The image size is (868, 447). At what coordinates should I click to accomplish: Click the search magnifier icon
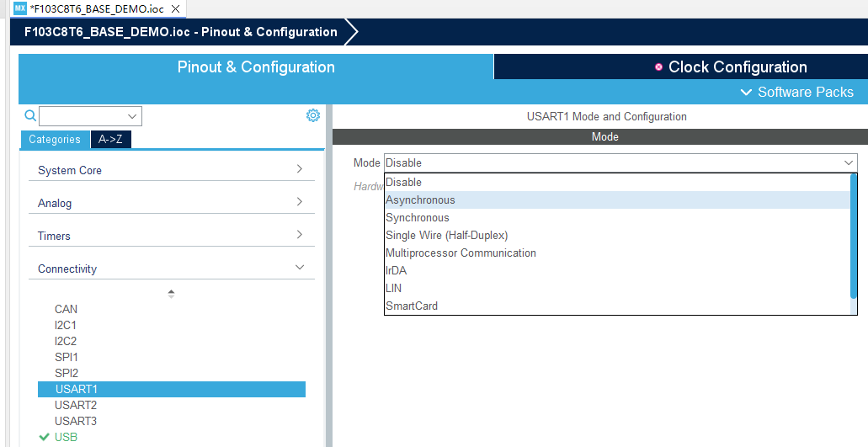coord(30,115)
